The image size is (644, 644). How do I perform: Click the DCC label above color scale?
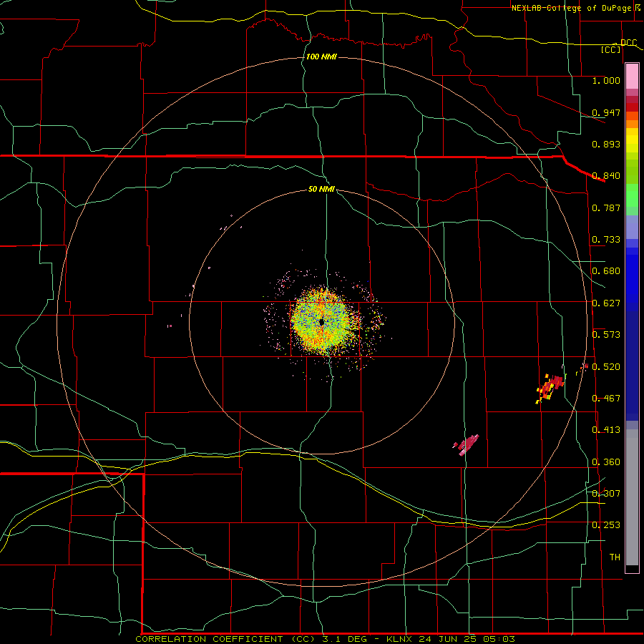click(x=628, y=43)
